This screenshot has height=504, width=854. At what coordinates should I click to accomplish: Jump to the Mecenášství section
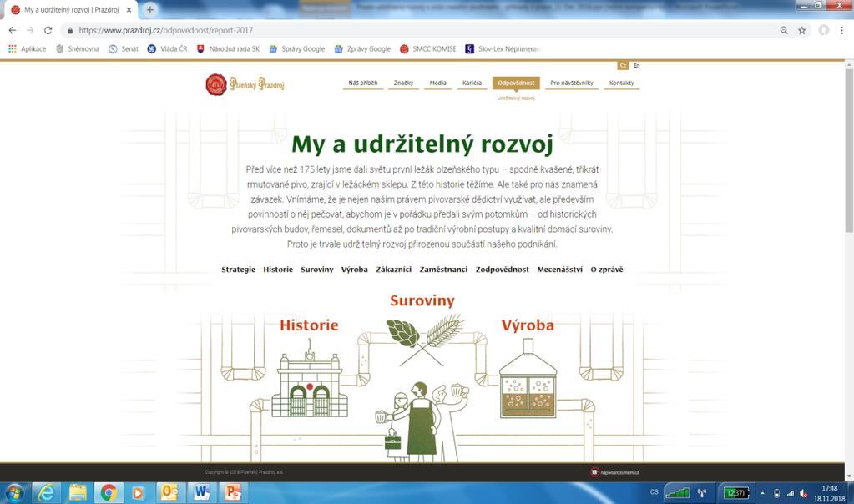(560, 270)
